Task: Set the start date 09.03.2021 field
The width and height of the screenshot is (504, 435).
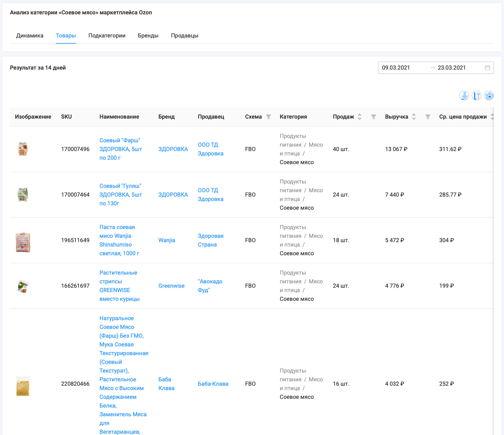Action: click(x=396, y=68)
